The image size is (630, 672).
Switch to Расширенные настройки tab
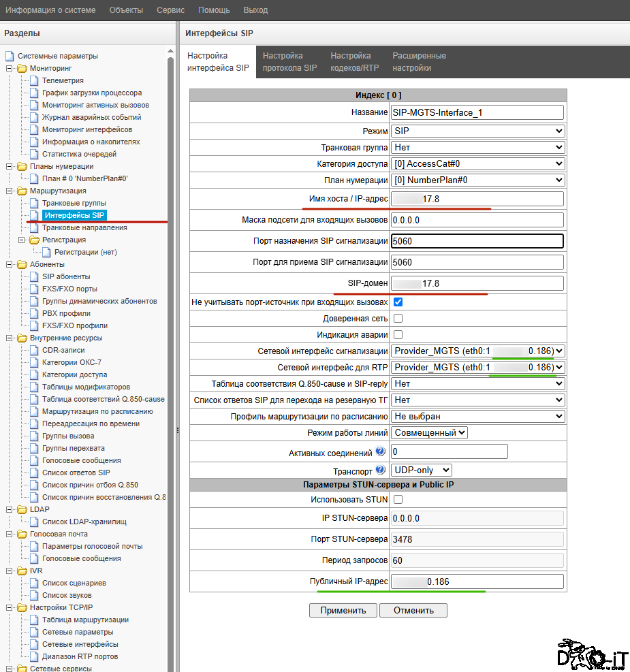tap(419, 62)
